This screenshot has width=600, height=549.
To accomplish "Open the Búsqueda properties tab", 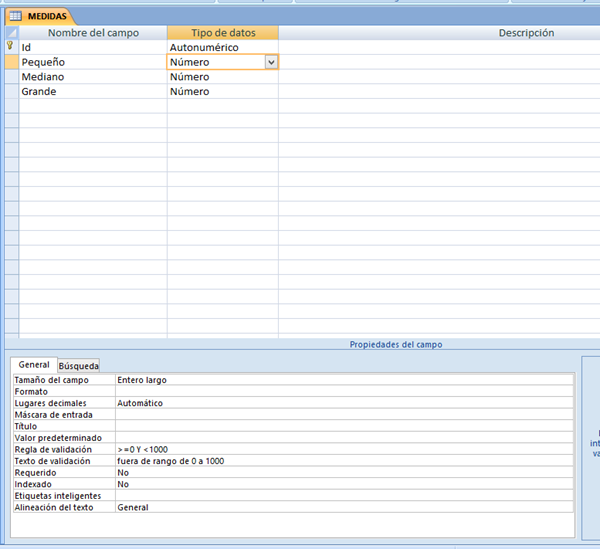I will (x=79, y=366).
